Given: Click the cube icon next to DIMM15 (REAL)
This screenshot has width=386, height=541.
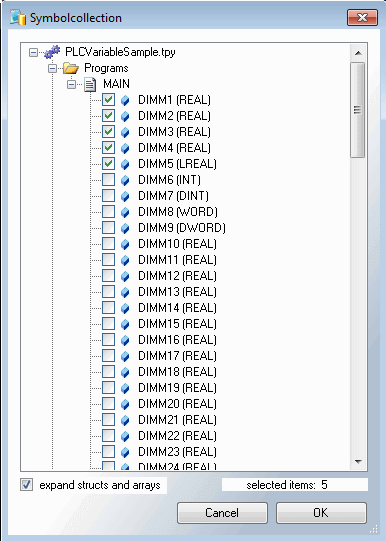Looking at the screenshot, I should 125,324.
